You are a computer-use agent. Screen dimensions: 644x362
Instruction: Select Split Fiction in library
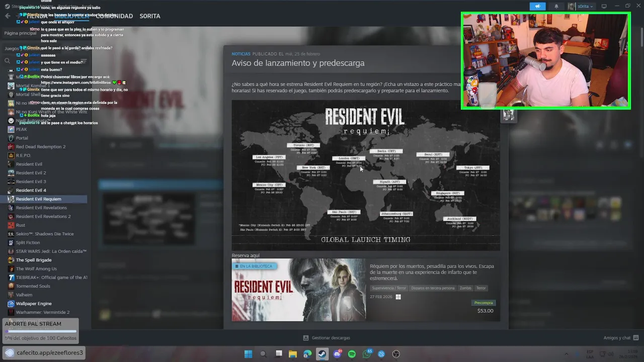click(x=28, y=242)
